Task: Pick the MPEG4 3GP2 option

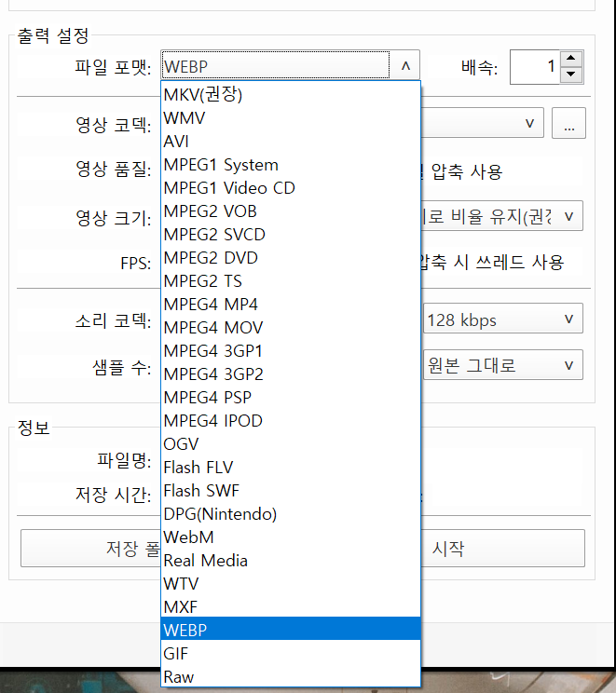Action: (x=291, y=374)
